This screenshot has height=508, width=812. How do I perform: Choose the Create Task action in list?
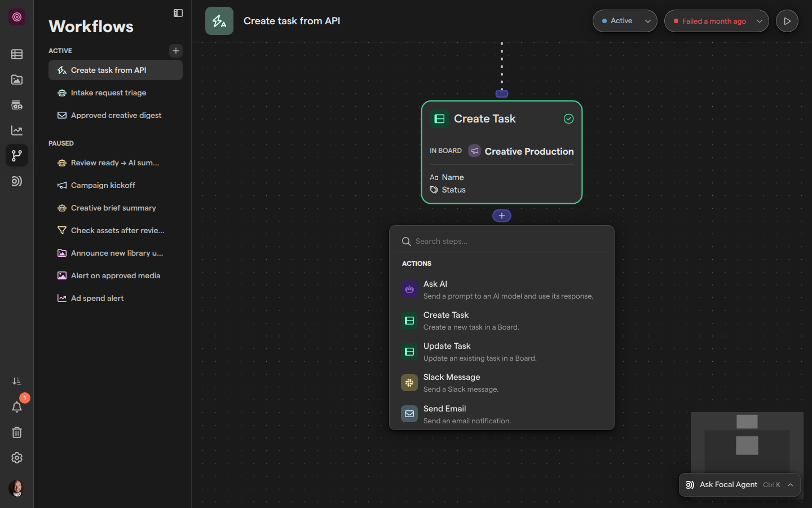coord(502,321)
